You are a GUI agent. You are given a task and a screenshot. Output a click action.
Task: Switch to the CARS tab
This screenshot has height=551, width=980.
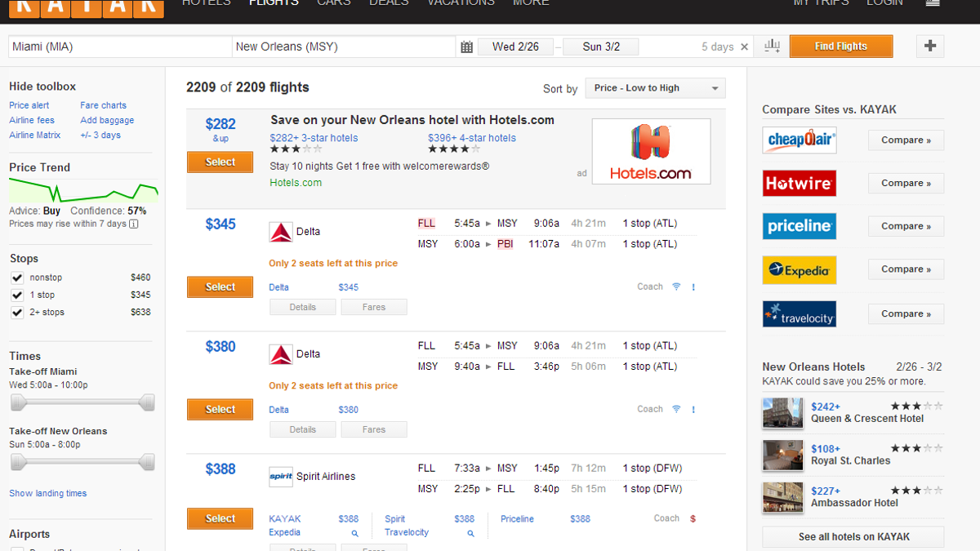click(333, 3)
